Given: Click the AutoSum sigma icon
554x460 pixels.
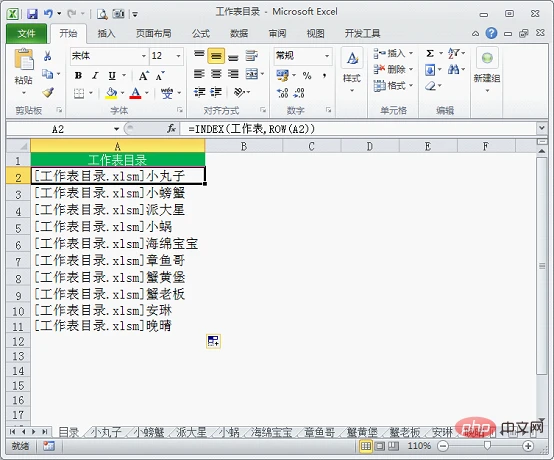Looking at the screenshot, I should (x=430, y=53).
